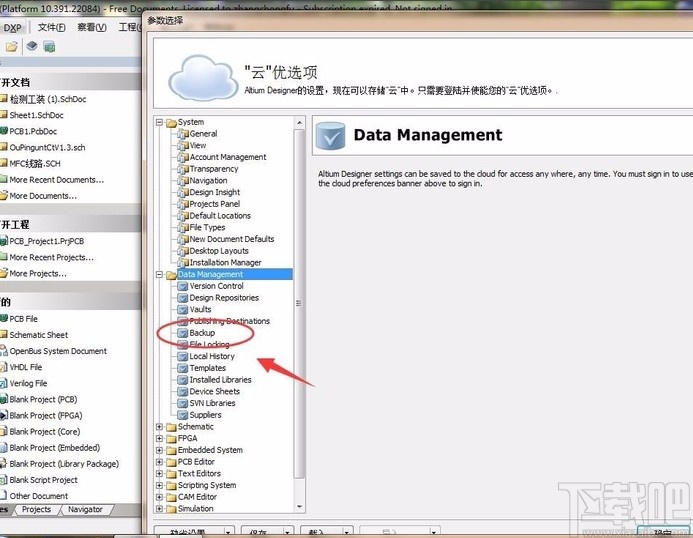Expand the Simulation folder
The height and width of the screenshot is (538, 693).
click(x=160, y=509)
